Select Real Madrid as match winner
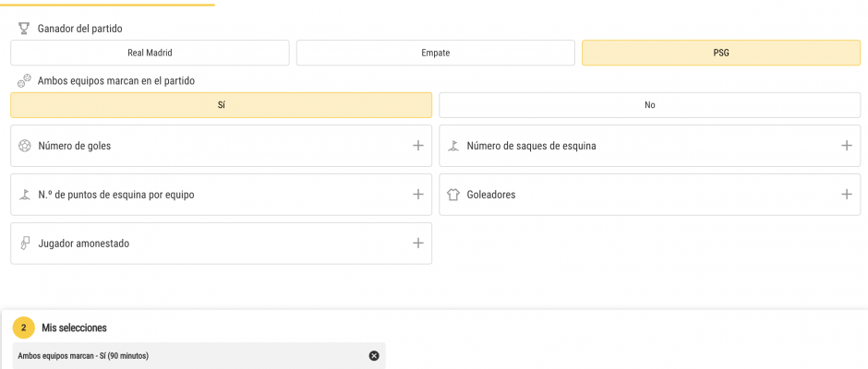The image size is (868, 369). [150, 53]
